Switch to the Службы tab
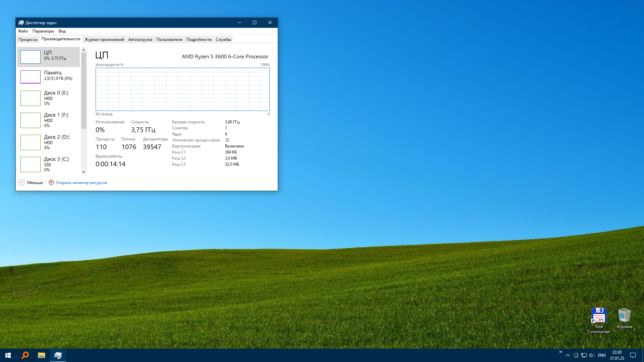Image resolution: width=644 pixels, height=362 pixels. pos(223,40)
